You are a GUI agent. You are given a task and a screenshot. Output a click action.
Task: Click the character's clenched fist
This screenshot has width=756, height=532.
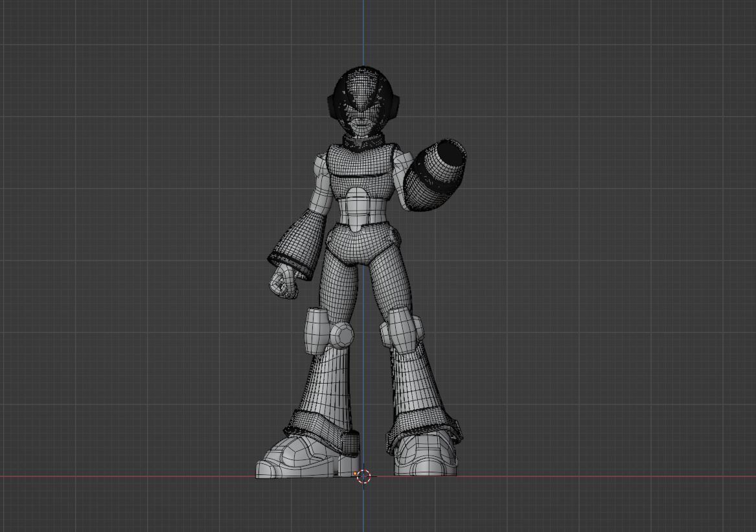point(284,282)
